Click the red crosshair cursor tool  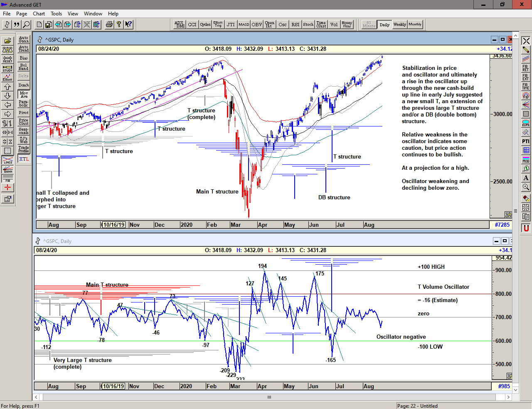pos(7,188)
